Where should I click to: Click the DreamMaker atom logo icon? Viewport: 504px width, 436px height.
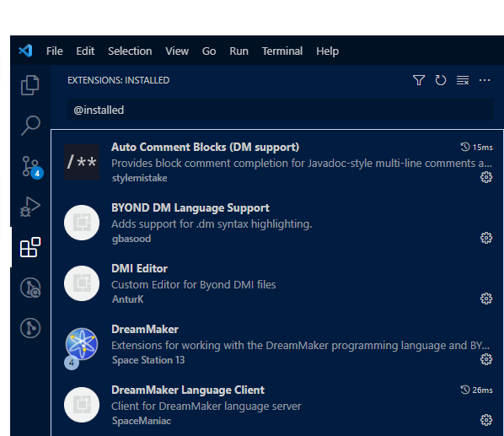(82, 344)
